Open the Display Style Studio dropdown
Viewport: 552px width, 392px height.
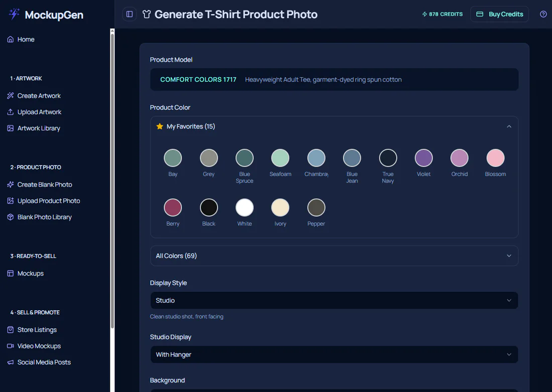tap(334, 300)
